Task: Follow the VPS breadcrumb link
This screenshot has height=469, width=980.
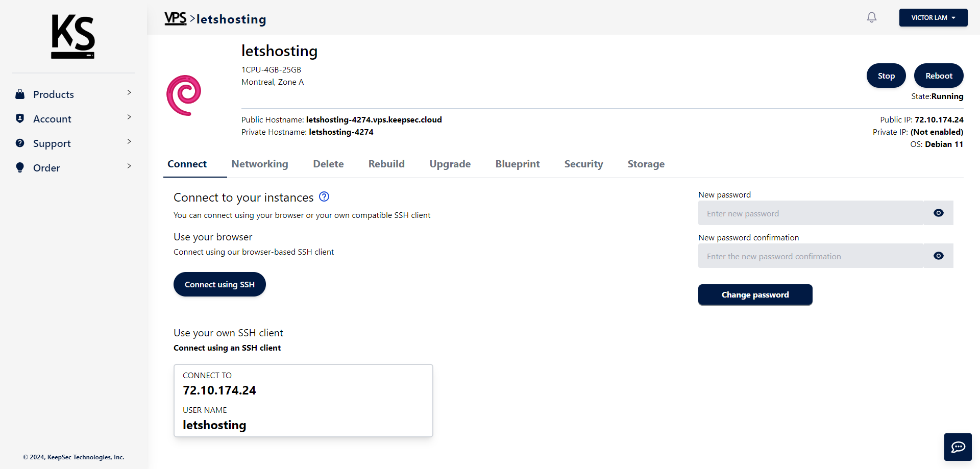Action: point(175,18)
